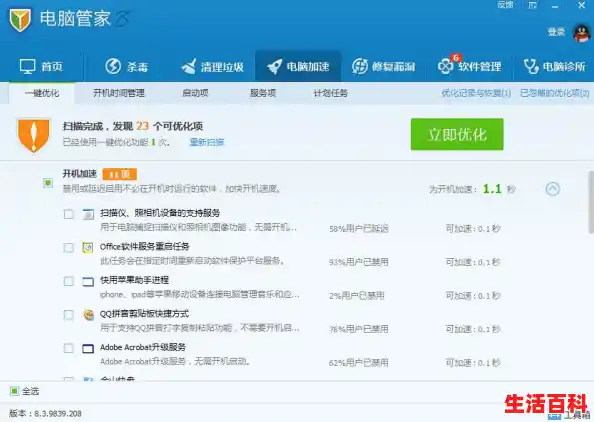This screenshot has height=422, width=594.
Task: Open the 清理垃圾 cleanup tab
Action: pos(212,67)
